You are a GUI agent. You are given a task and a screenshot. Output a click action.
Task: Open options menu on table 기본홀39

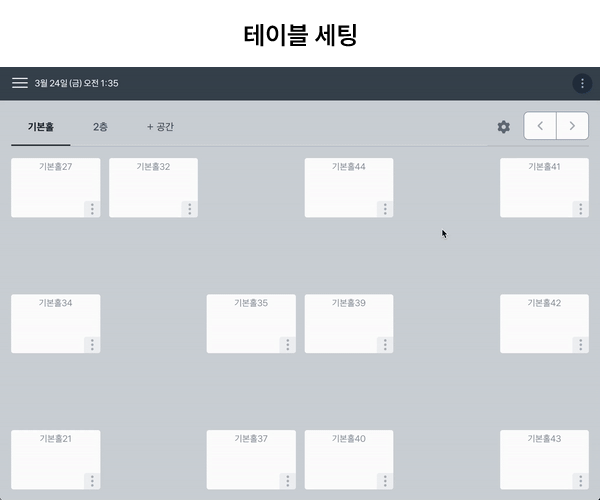pyautogui.click(x=385, y=345)
